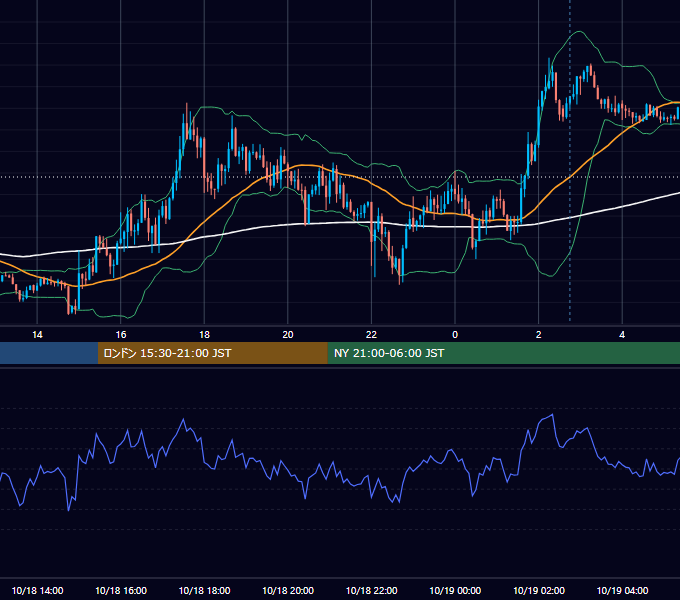680x600 pixels.
Task: Click the '16' hour axis label
Action: pos(121,335)
